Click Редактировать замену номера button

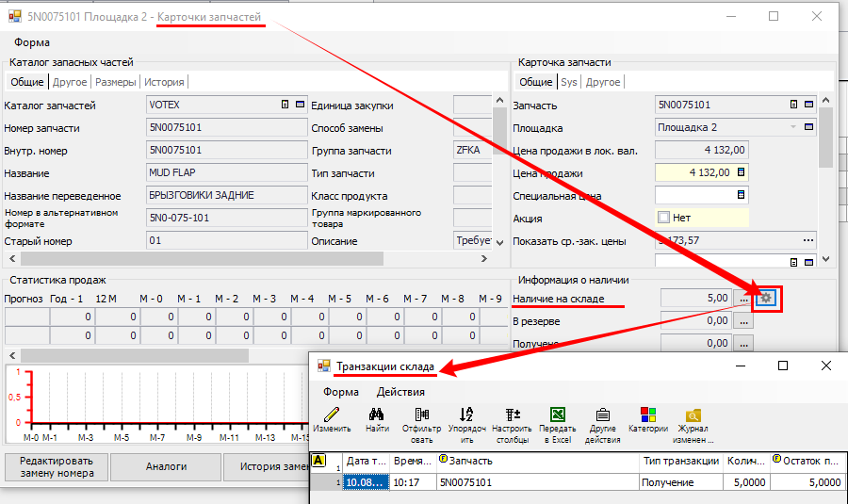57,466
